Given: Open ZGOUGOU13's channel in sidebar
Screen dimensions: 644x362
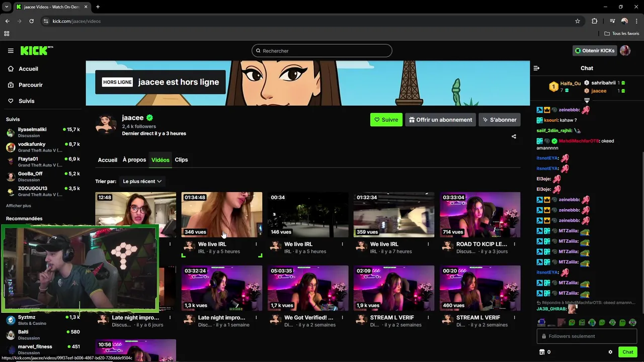Looking at the screenshot, I should tap(43, 192).
